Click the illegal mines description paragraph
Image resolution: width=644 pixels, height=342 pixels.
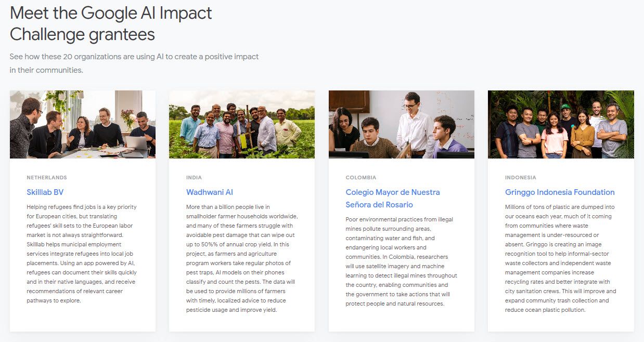[x=401, y=261]
